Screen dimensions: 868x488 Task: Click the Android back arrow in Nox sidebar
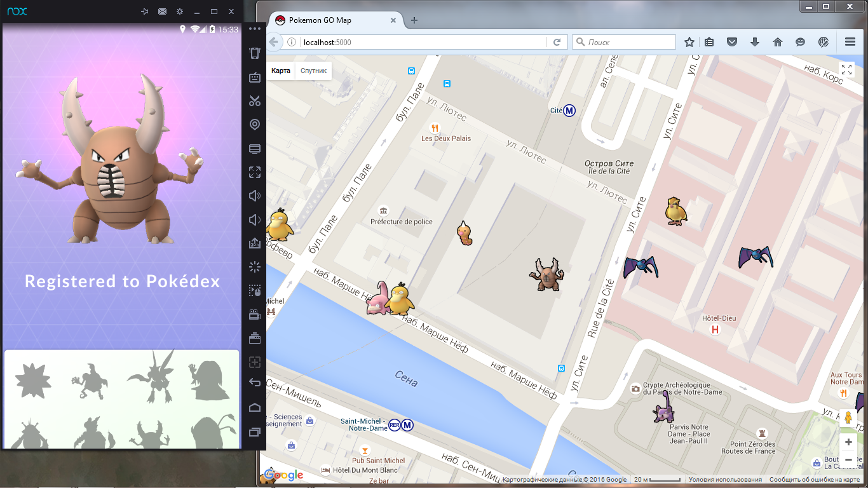point(255,383)
